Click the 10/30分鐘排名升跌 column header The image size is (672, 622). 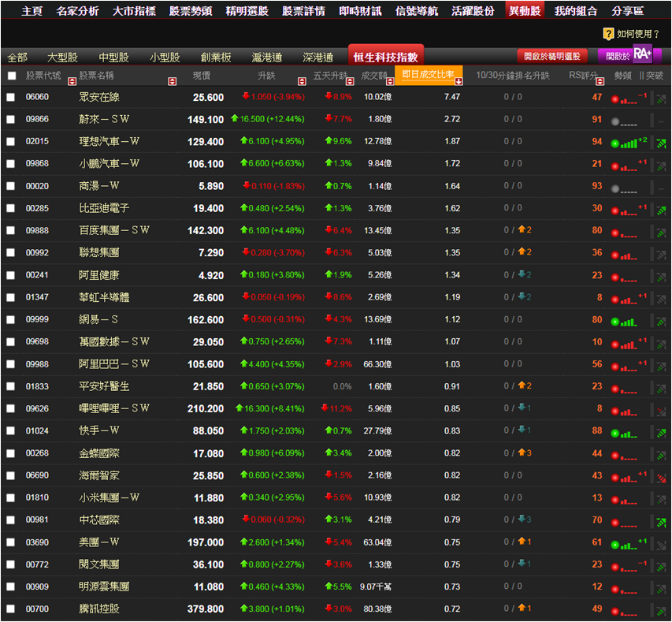coord(513,76)
